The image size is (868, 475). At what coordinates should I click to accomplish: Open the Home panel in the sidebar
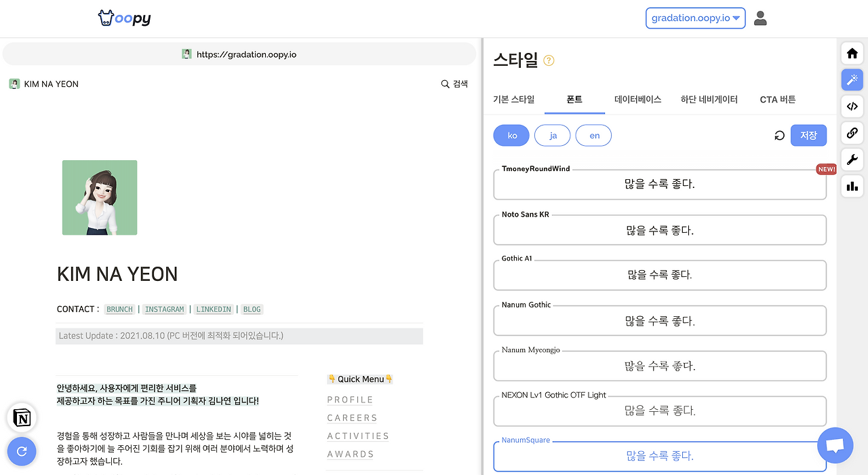[x=852, y=53]
